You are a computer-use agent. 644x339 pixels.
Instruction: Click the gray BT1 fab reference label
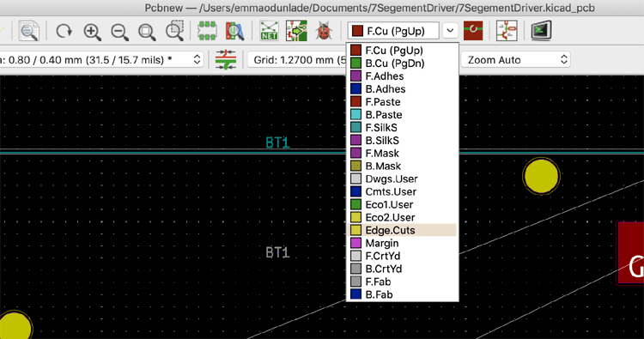(x=277, y=252)
